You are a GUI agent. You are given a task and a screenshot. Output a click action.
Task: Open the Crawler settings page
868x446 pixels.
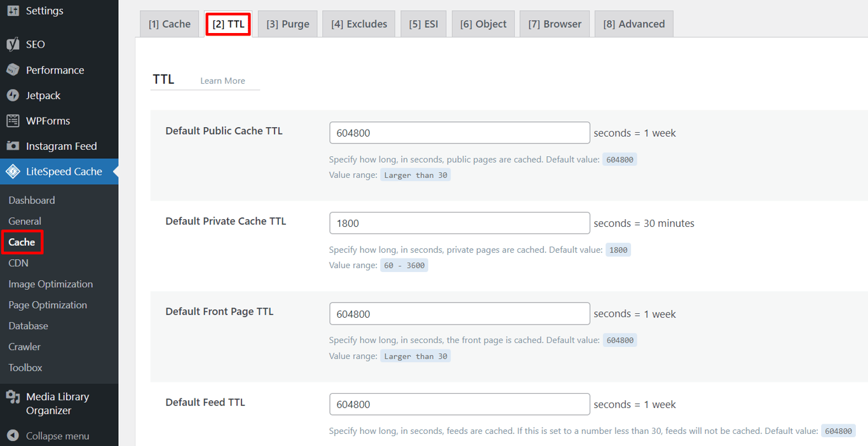click(24, 346)
